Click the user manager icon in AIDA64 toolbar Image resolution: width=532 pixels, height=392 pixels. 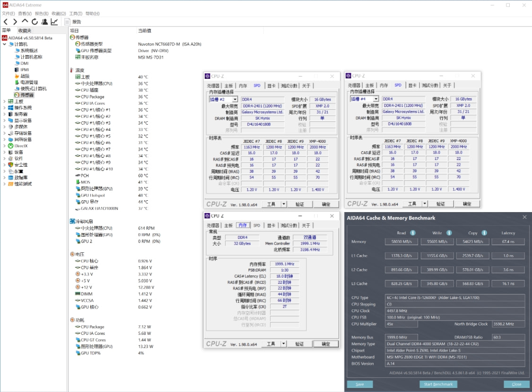44,21
